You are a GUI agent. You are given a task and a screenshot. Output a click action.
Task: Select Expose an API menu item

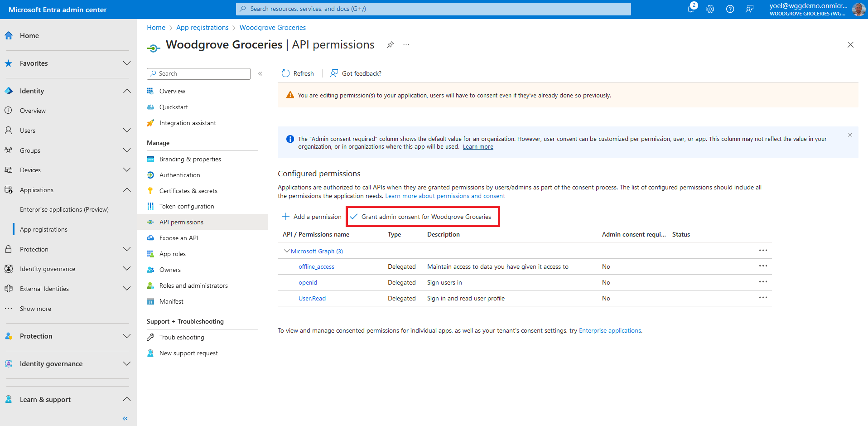[x=178, y=238]
